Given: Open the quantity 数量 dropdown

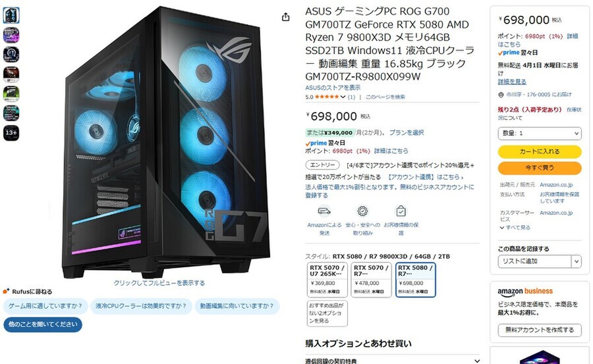Looking at the screenshot, I should [x=539, y=133].
